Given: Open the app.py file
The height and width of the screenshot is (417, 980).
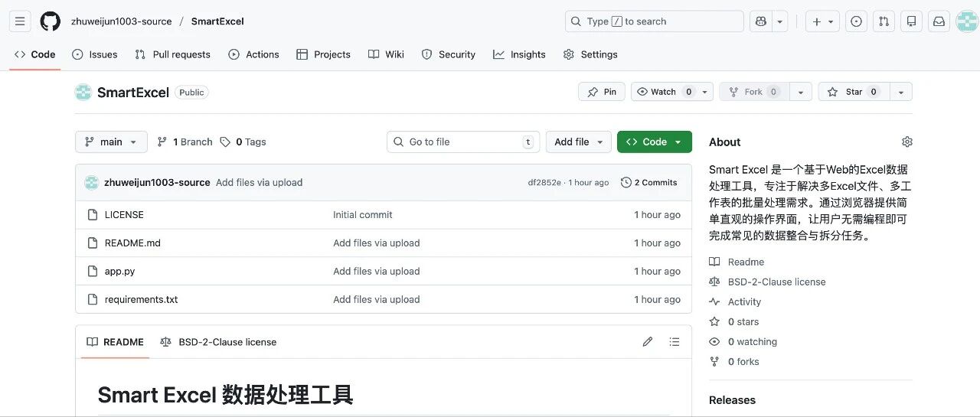Looking at the screenshot, I should click(119, 271).
